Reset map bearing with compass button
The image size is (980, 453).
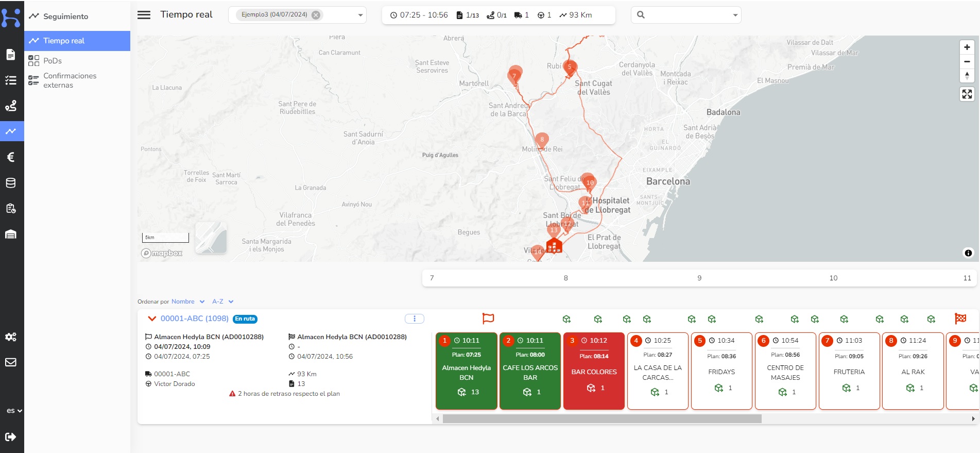click(x=967, y=76)
